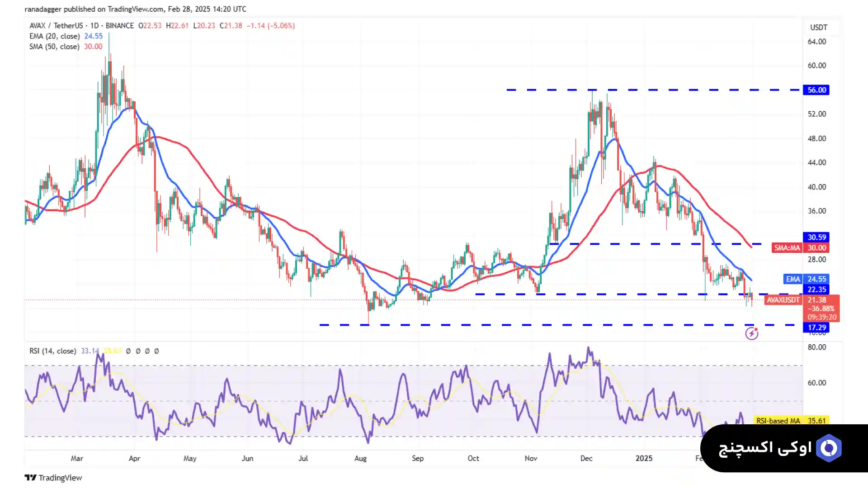868x489 pixels.
Task: Click the L20.23 low value in header
Action: click(204, 26)
